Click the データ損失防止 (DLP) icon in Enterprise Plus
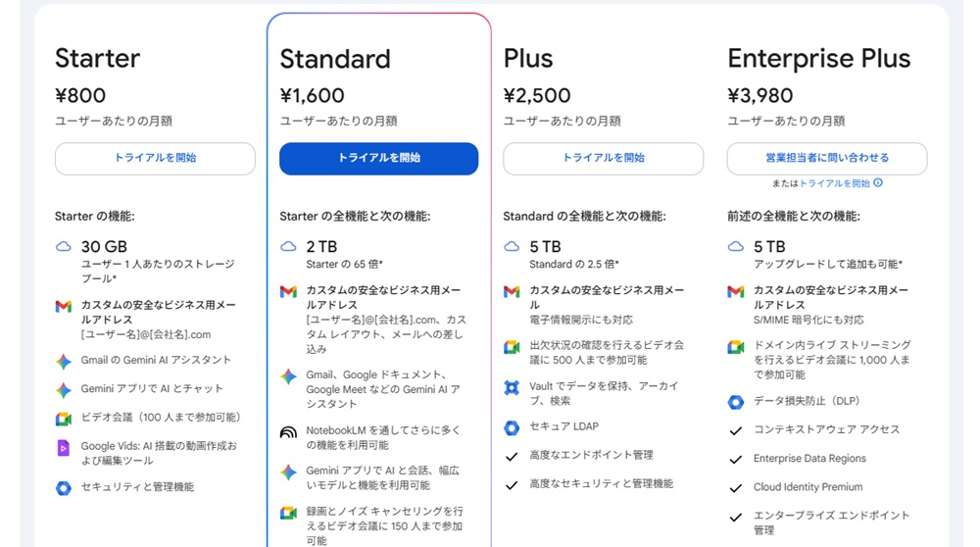This screenshot has height=547, width=980. 736,402
